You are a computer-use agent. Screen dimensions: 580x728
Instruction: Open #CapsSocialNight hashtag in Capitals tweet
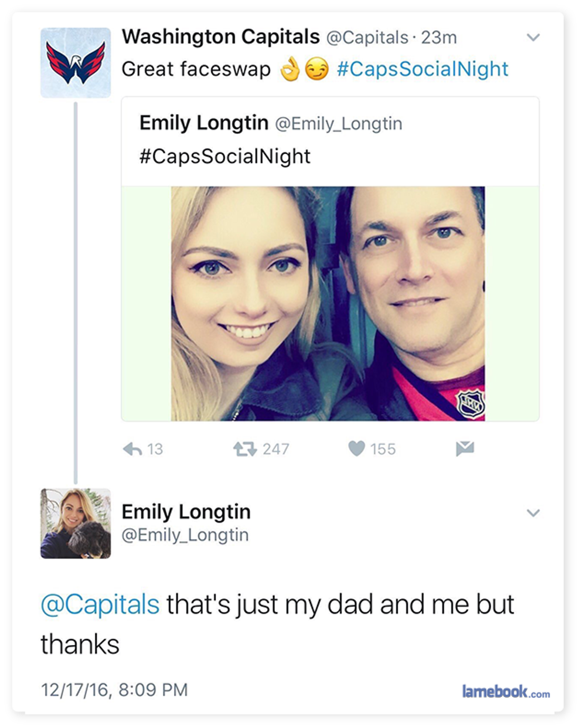click(422, 69)
